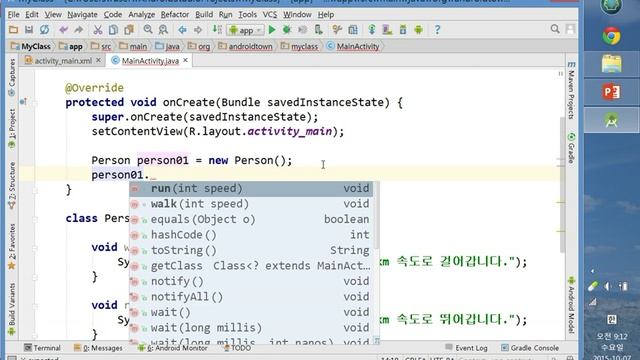This screenshot has height=360, width=640.
Task: Click the green Run button
Action: click(x=272, y=30)
